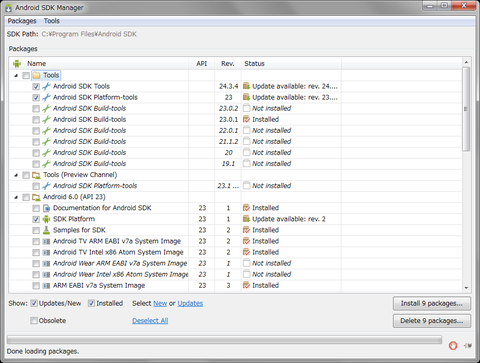The height and width of the screenshot is (363, 480).
Task: Click the ARM EABI v7a System Image icon
Action: (x=46, y=286)
